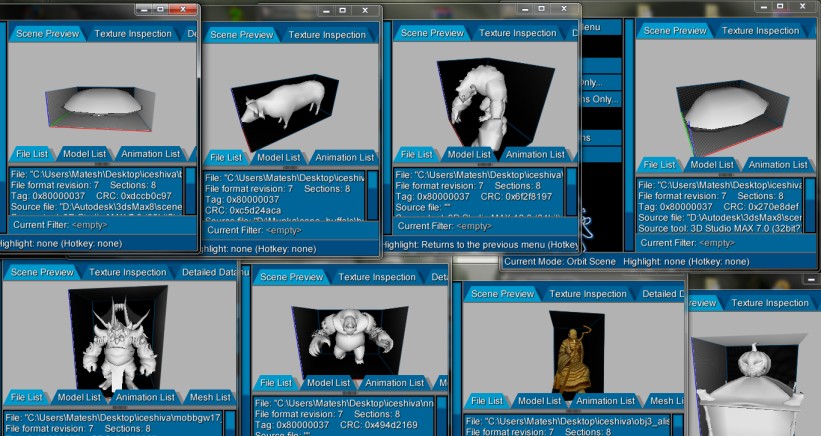Open Texture Inspection tab in the pumpkin model window
The width and height of the screenshot is (821, 436).
coord(770,303)
